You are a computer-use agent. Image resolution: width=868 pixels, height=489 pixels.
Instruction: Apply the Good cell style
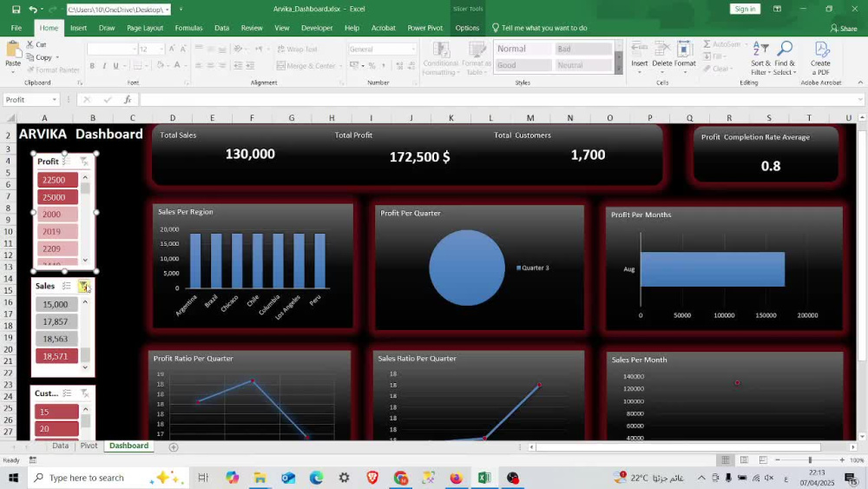[522, 65]
